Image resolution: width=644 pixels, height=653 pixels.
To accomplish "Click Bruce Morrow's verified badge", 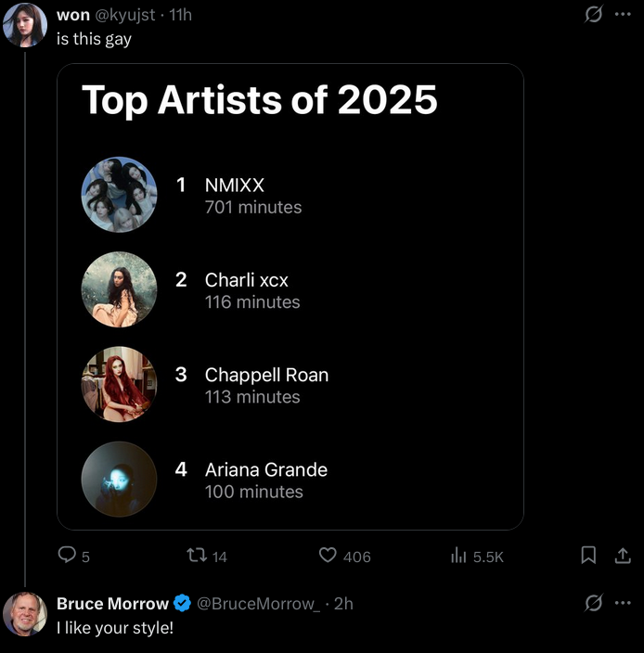I will click(183, 604).
